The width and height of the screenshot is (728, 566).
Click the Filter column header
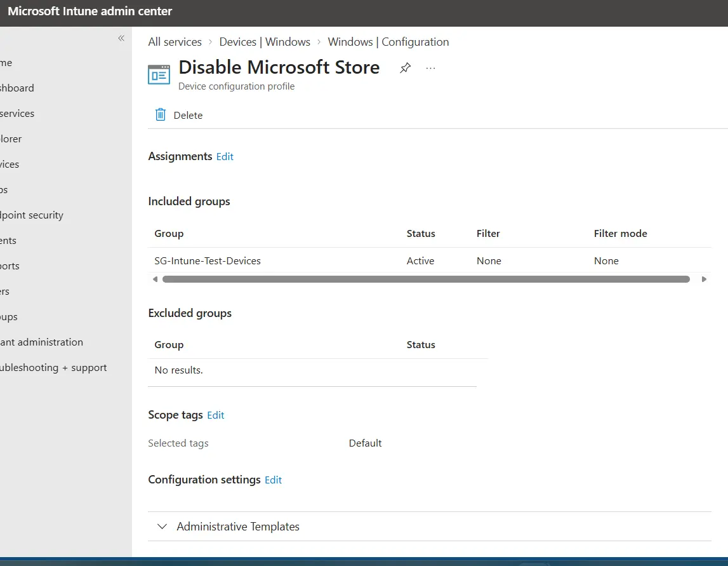click(488, 233)
